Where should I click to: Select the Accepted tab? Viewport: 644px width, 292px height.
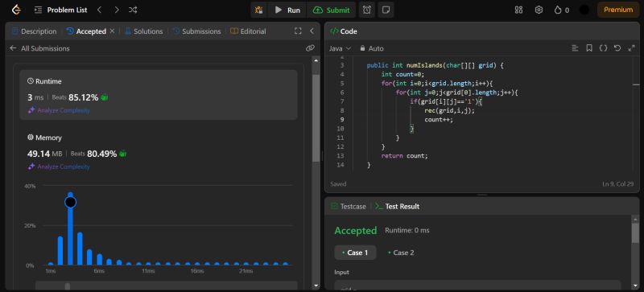(x=86, y=31)
